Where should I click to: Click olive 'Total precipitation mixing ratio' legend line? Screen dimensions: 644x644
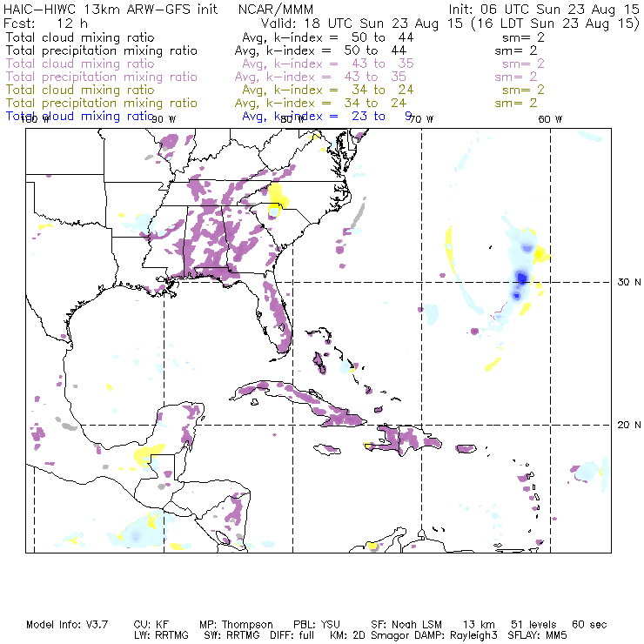click(x=102, y=103)
